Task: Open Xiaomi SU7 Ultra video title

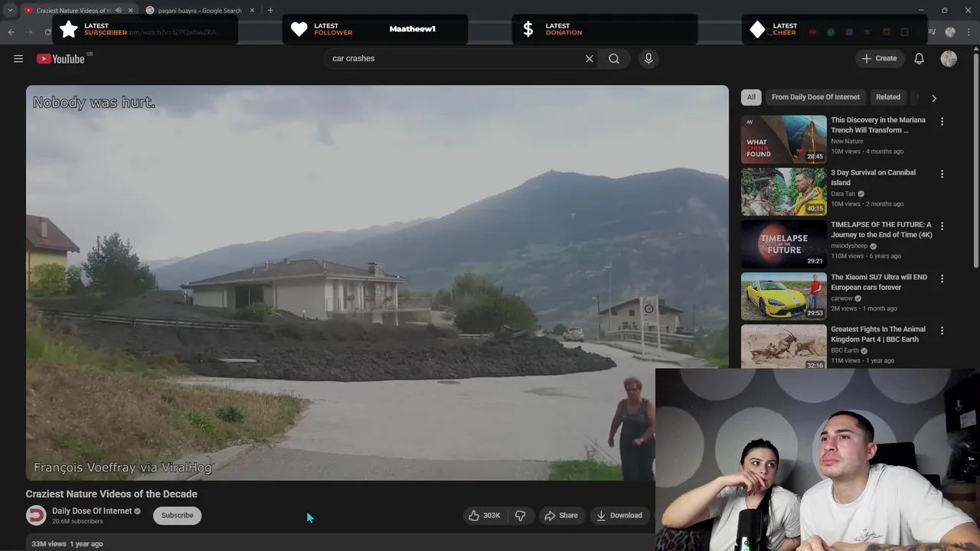Action: (879, 282)
